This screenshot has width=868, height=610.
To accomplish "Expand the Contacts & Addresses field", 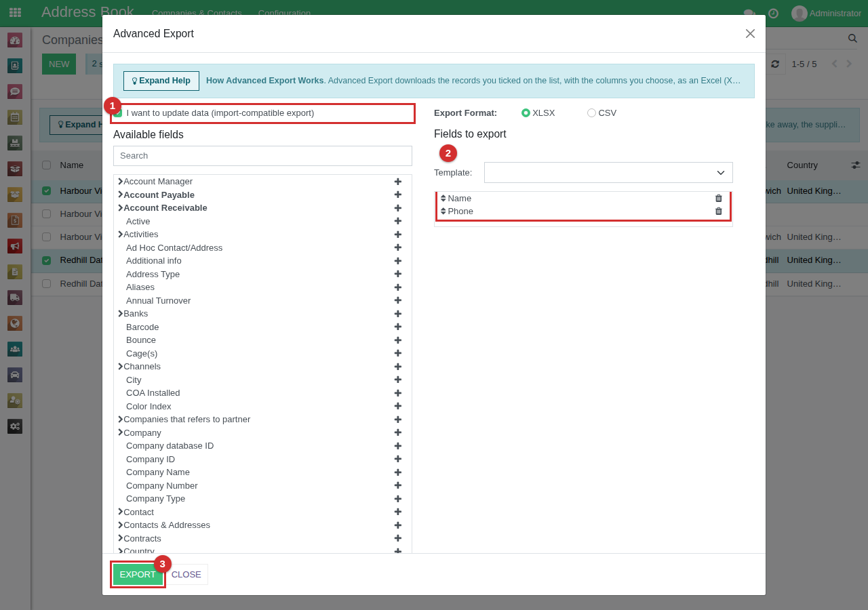I will click(120, 525).
